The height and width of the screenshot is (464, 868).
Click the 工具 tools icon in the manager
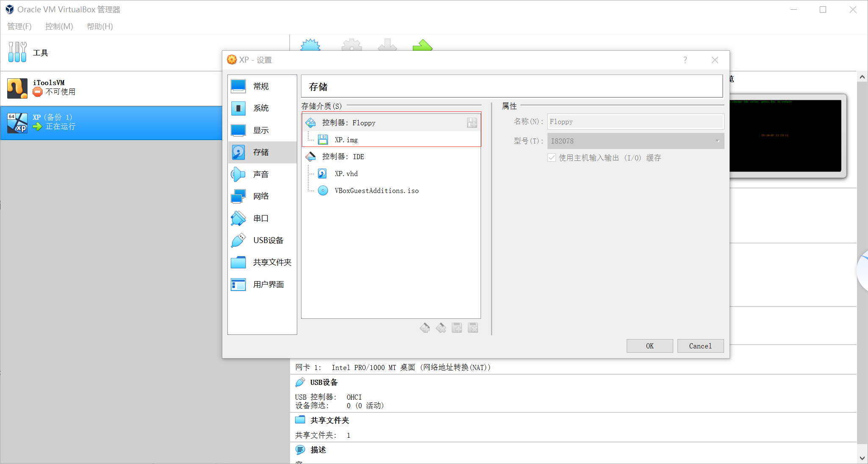pyautogui.click(x=17, y=52)
